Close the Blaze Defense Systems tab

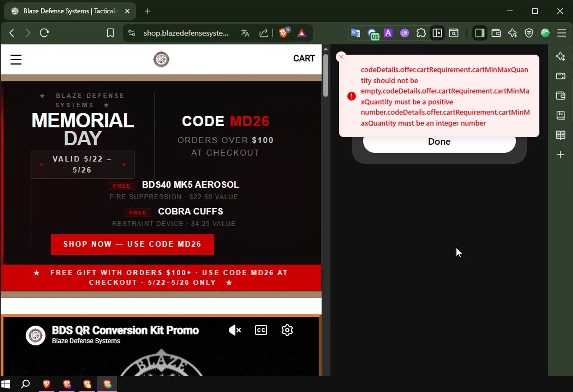(x=127, y=11)
